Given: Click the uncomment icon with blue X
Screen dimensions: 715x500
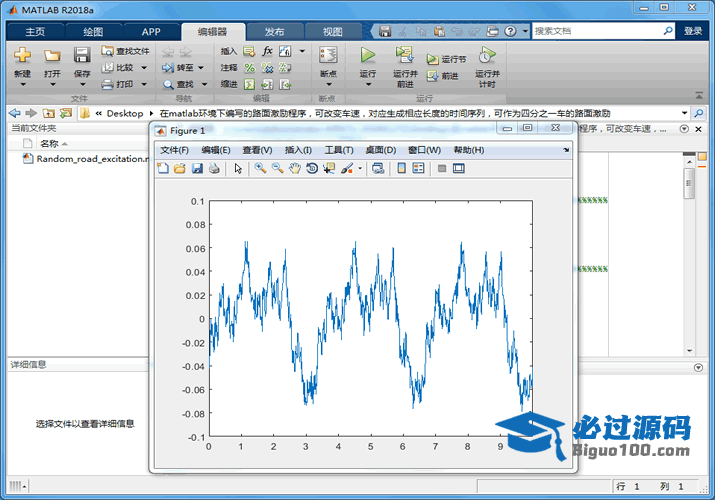Looking at the screenshot, I should coord(267,68).
